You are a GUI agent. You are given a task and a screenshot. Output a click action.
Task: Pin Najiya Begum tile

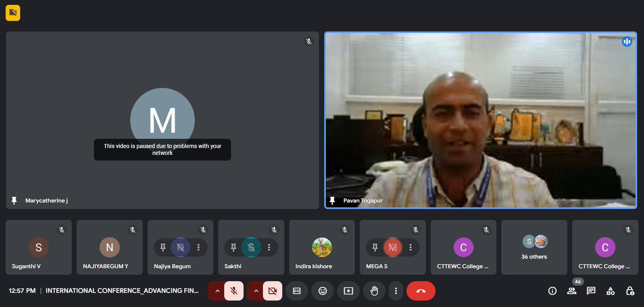pos(163,247)
